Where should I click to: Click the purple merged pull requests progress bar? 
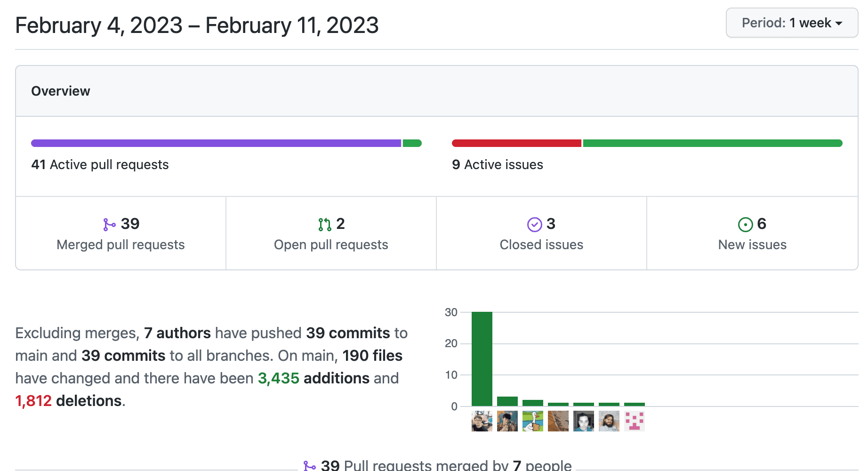pos(216,143)
